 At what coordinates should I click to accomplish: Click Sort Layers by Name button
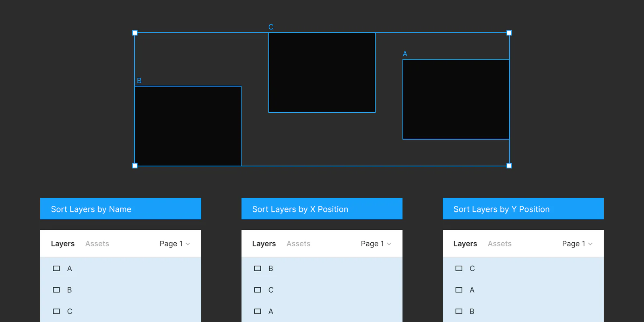121,208
